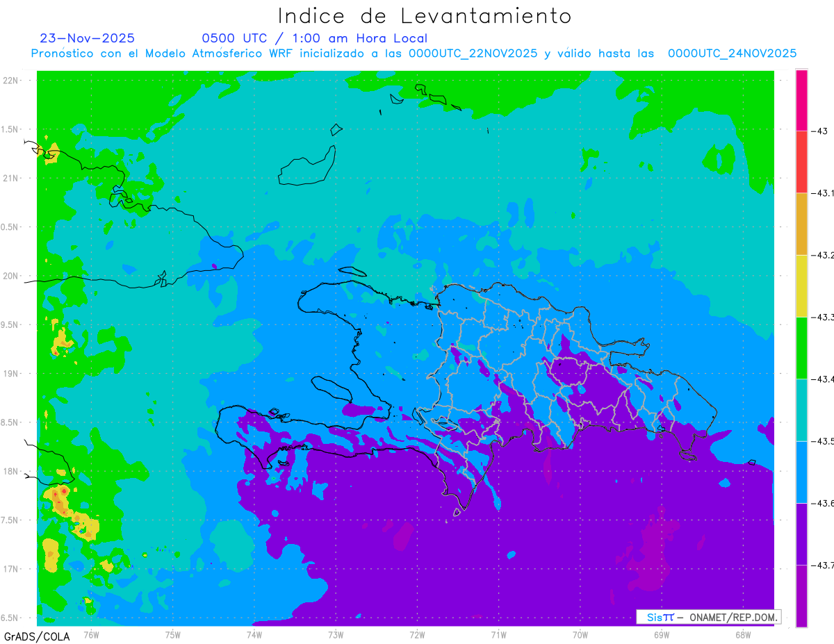Click the '71W' longitude label
834x644 pixels.
pos(498,634)
